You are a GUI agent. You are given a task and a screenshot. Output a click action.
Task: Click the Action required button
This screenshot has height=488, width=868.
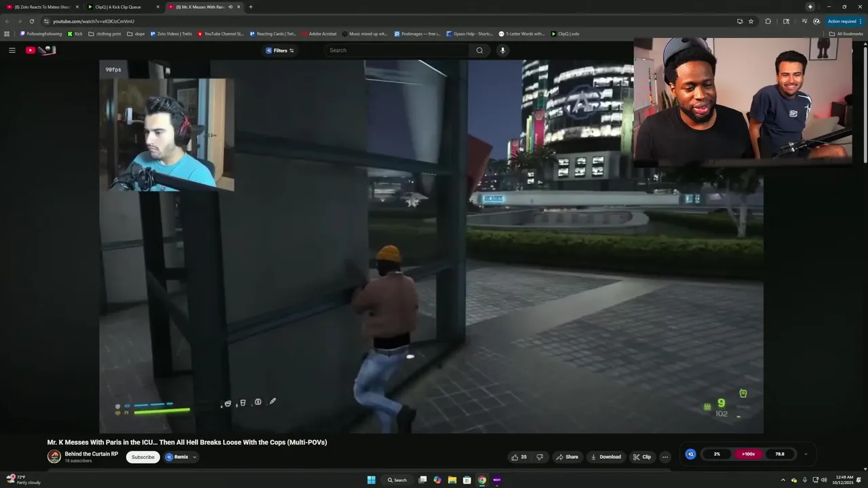coord(845,21)
